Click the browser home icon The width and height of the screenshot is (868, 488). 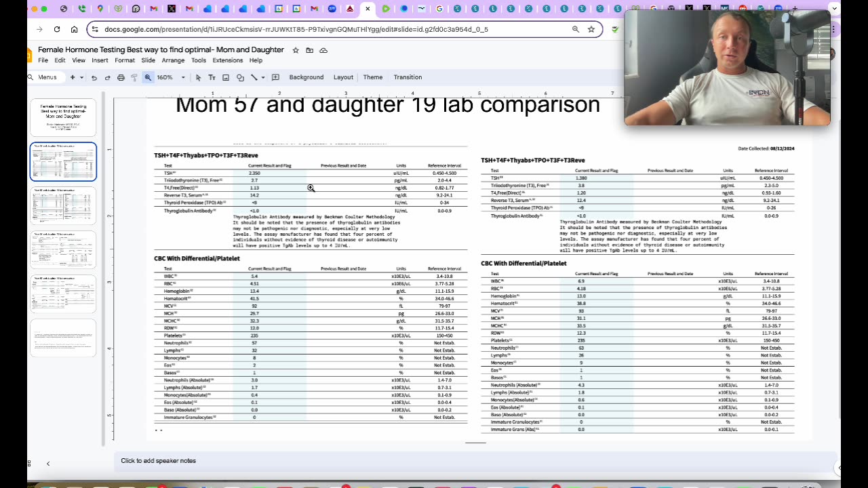click(x=74, y=29)
